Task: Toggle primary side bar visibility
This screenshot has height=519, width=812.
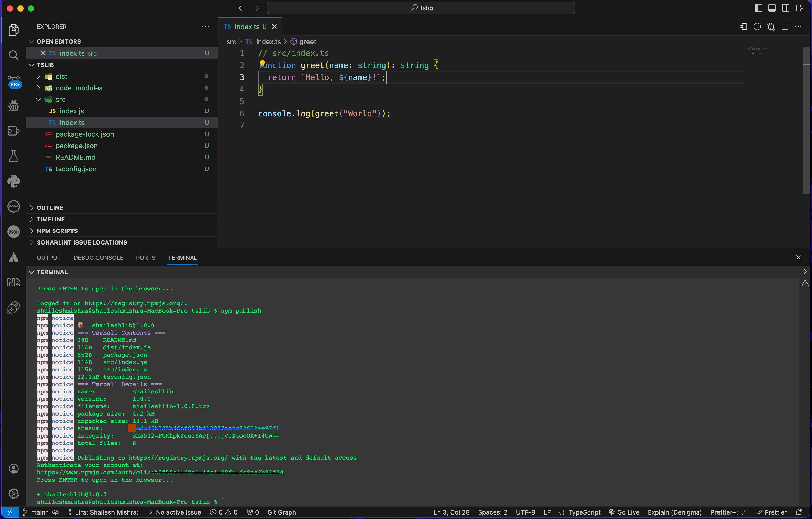Action: click(x=758, y=8)
